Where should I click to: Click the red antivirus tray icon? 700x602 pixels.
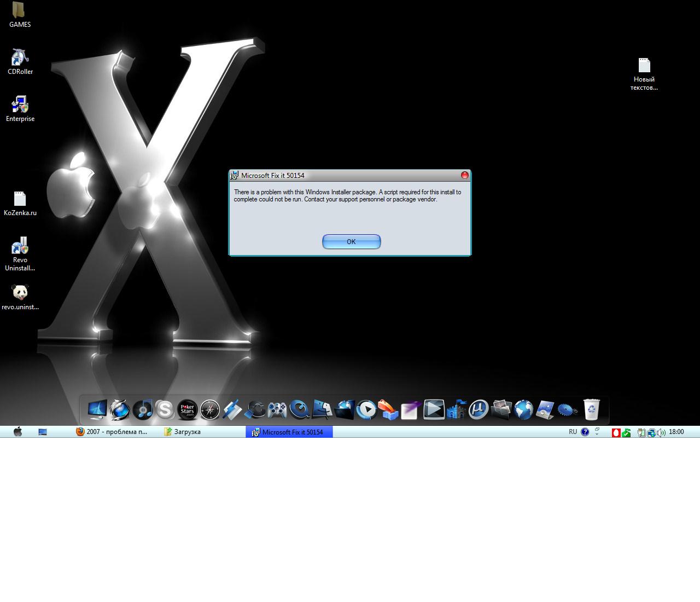coord(616,432)
